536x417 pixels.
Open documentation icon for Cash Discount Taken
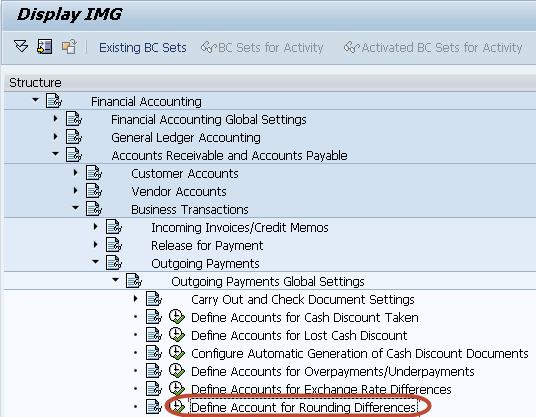(x=154, y=317)
